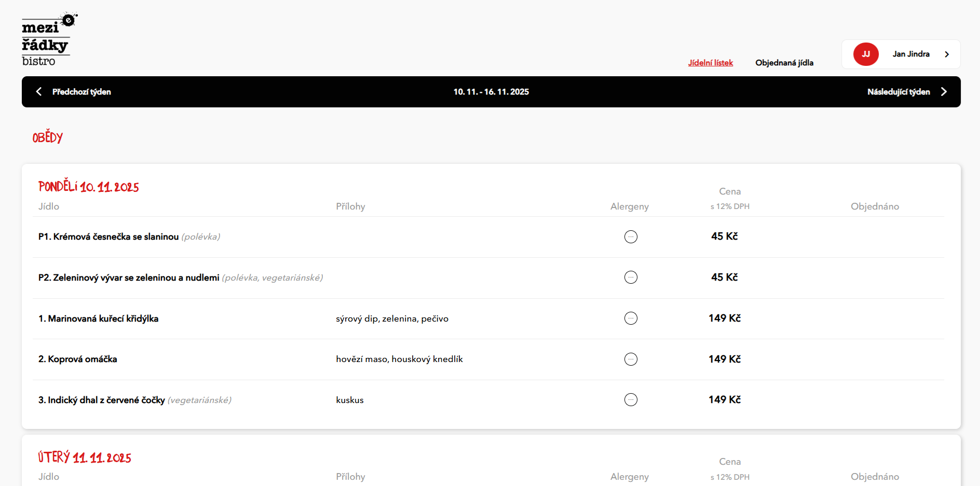Click the right arrow for next week

pyautogui.click(x=944, y=92)
